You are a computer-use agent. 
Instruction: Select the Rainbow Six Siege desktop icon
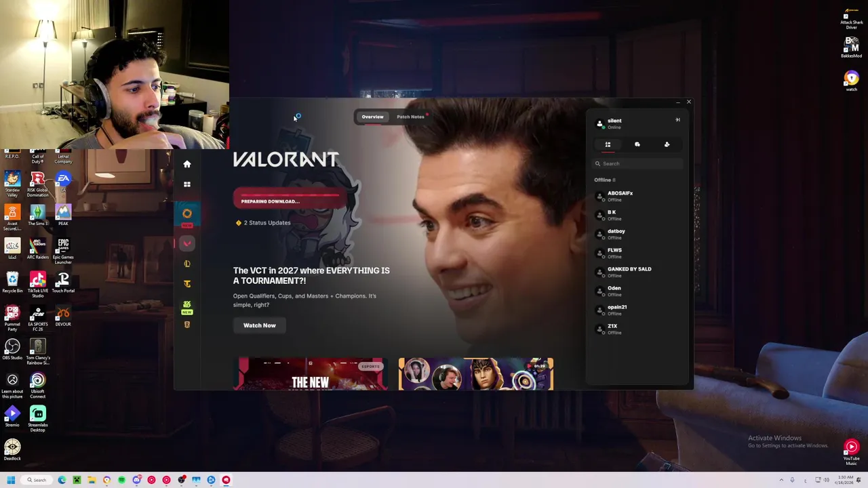[38, 352]
